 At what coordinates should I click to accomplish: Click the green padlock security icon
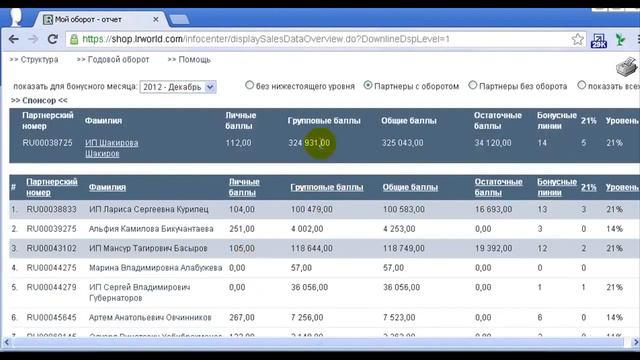click(74, 39)
